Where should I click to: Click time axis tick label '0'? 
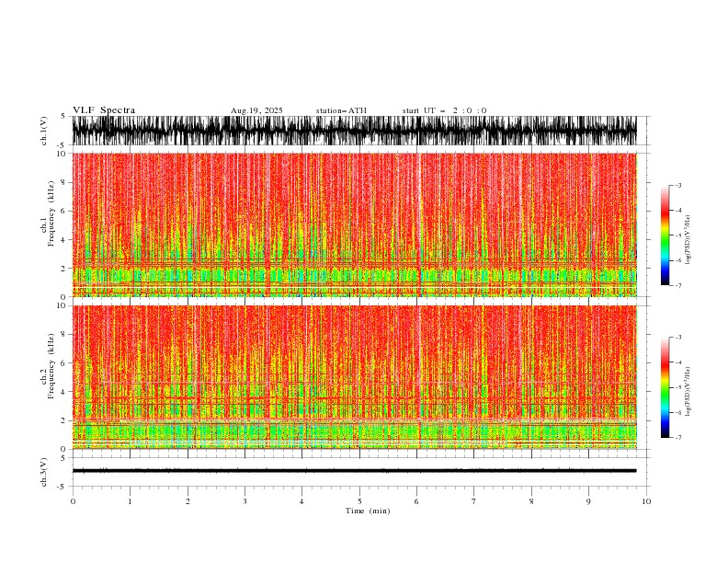point(73,501)
